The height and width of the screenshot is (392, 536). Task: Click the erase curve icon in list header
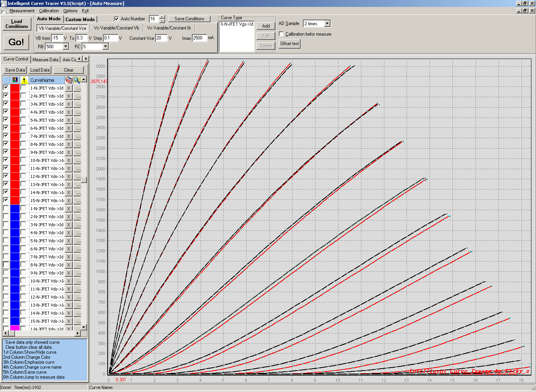69,80
